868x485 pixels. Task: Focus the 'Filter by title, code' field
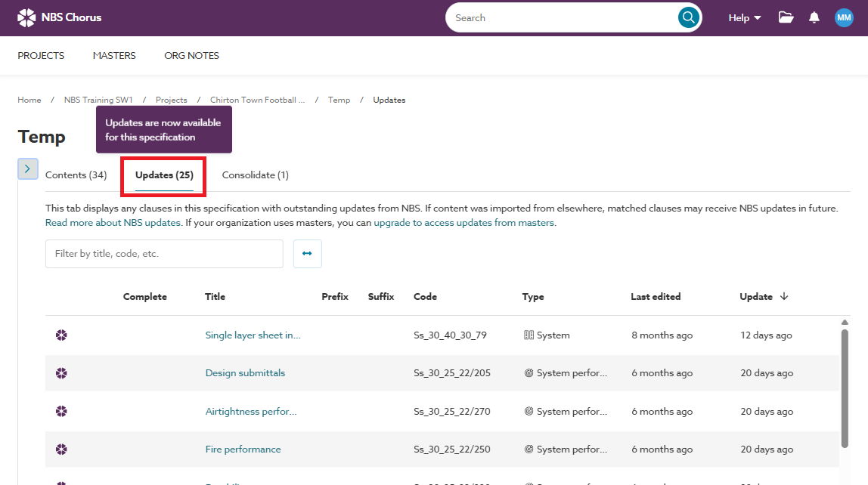164,254
